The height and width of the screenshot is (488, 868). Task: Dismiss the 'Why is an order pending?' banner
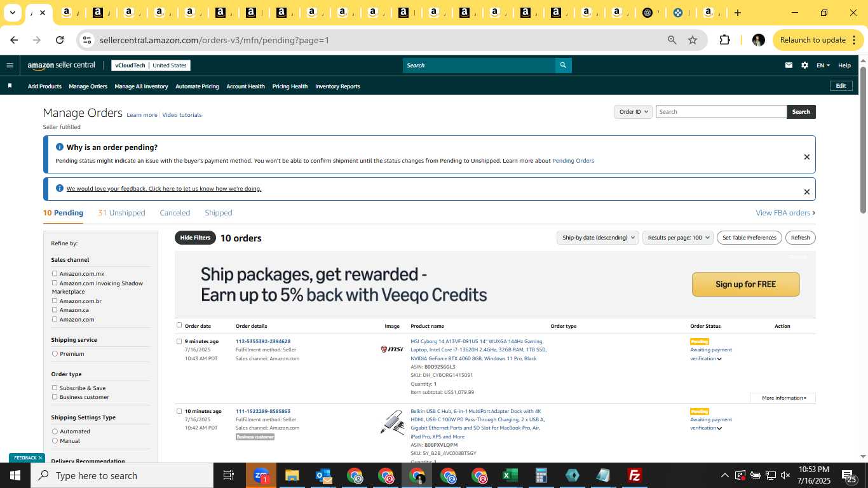click(807, 157)
